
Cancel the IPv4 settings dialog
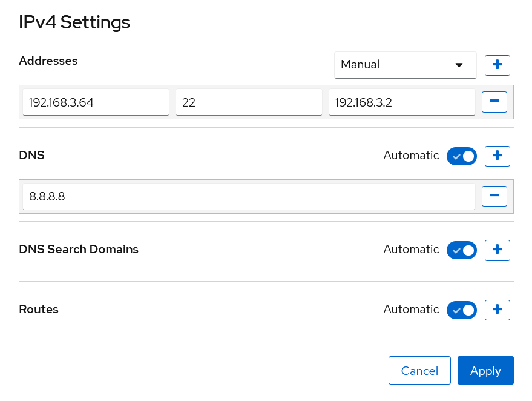coord(419,371)
